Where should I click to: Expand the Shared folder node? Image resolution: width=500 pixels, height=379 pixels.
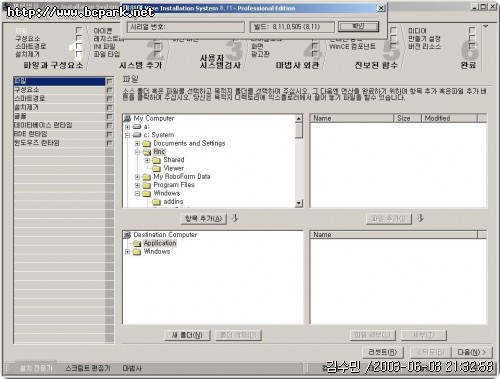click(x=147, y=160)
